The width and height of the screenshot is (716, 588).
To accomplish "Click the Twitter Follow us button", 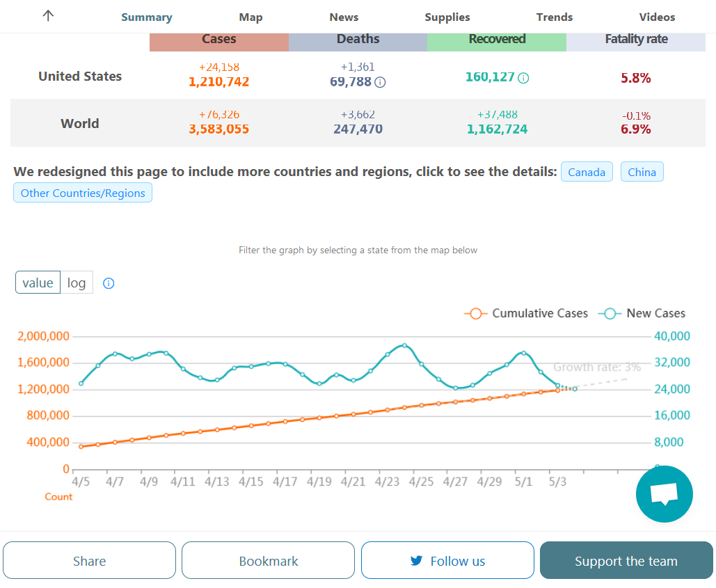I will [447, 561].
